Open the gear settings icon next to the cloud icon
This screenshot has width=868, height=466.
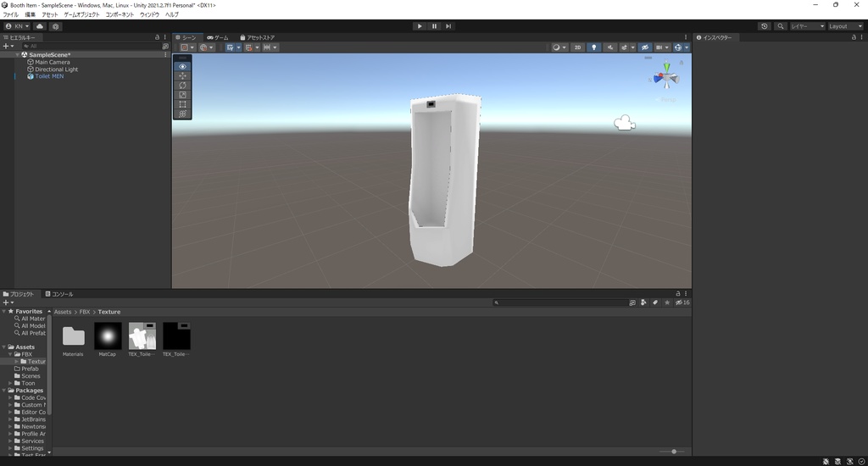[55, 26]
